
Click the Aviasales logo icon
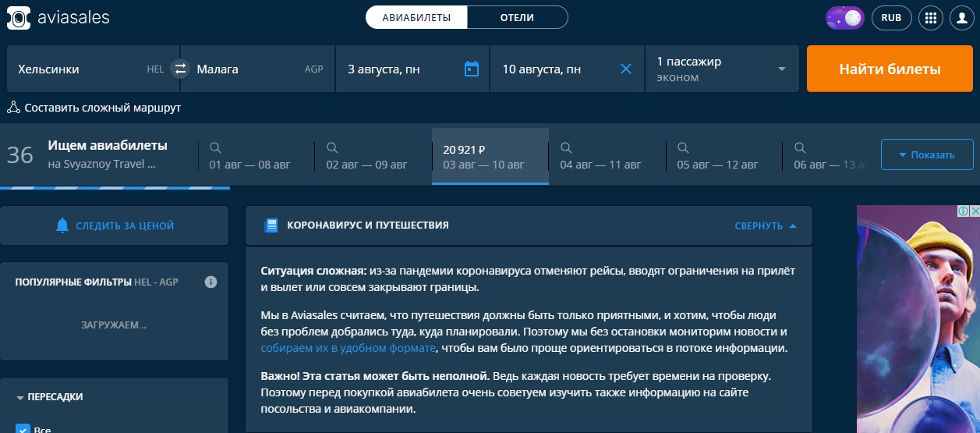[x=19, y=17]
